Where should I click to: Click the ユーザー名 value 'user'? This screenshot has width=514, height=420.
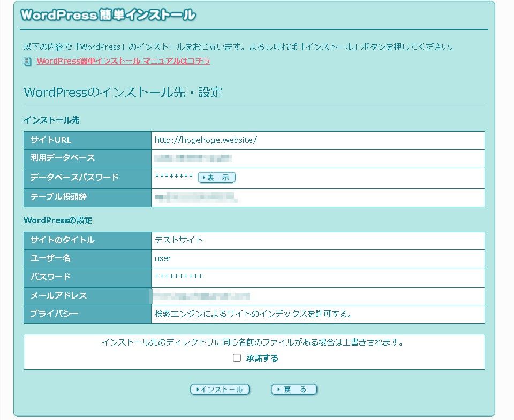coord(163,258)
